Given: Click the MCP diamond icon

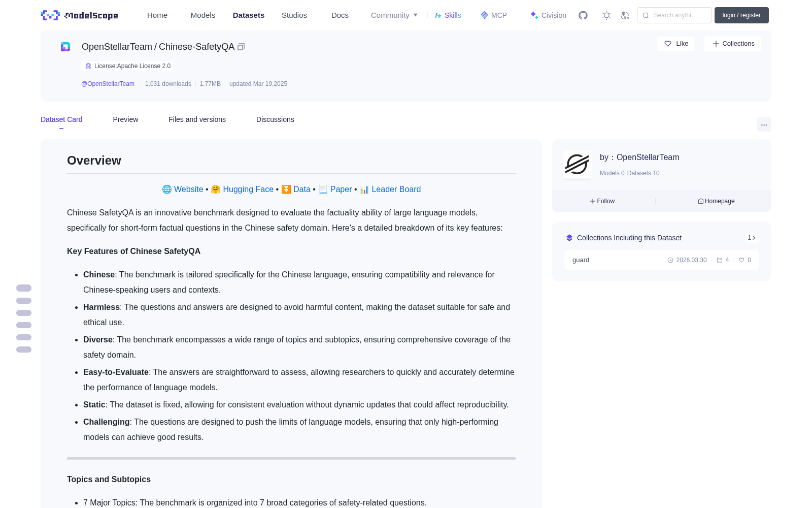Looking at the screenshot, I should [484, 15].
